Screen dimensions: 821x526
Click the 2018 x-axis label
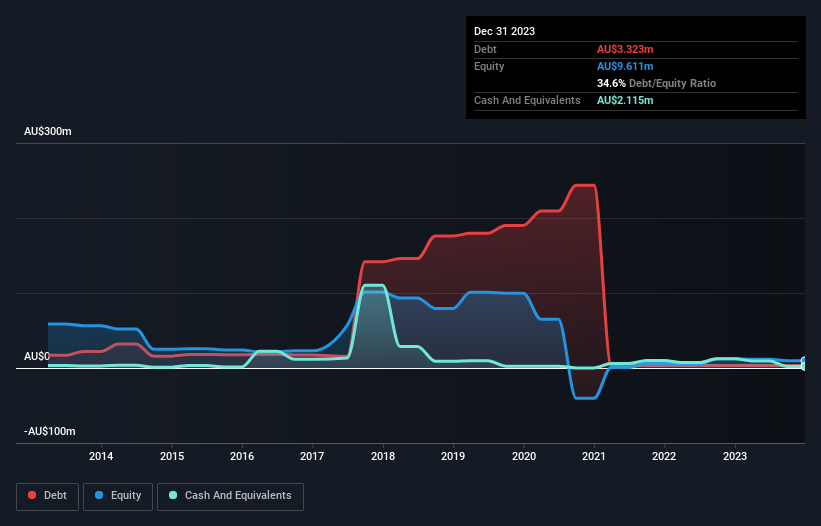tap(383, 456)
